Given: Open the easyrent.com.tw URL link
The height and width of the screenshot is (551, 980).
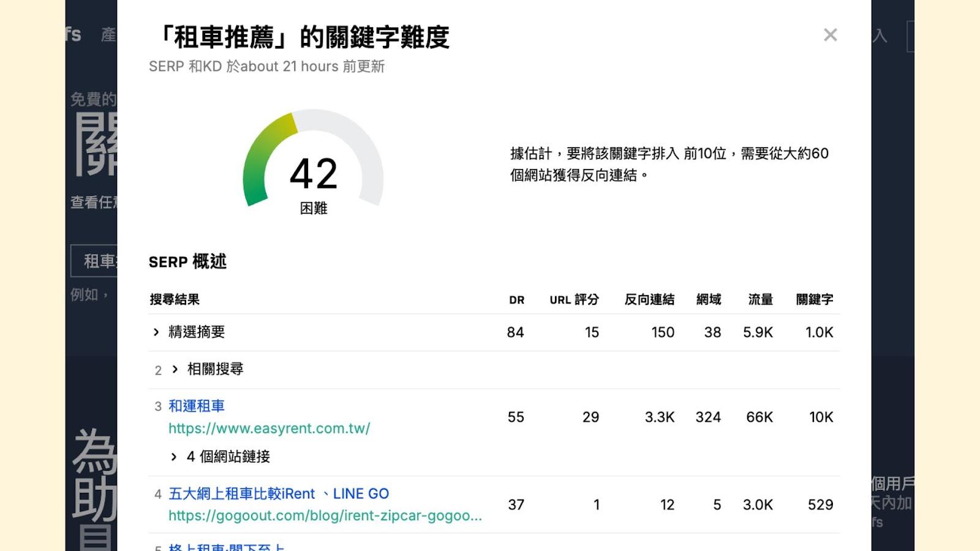Looking at the screenshot, I should [x=269, y=429].
